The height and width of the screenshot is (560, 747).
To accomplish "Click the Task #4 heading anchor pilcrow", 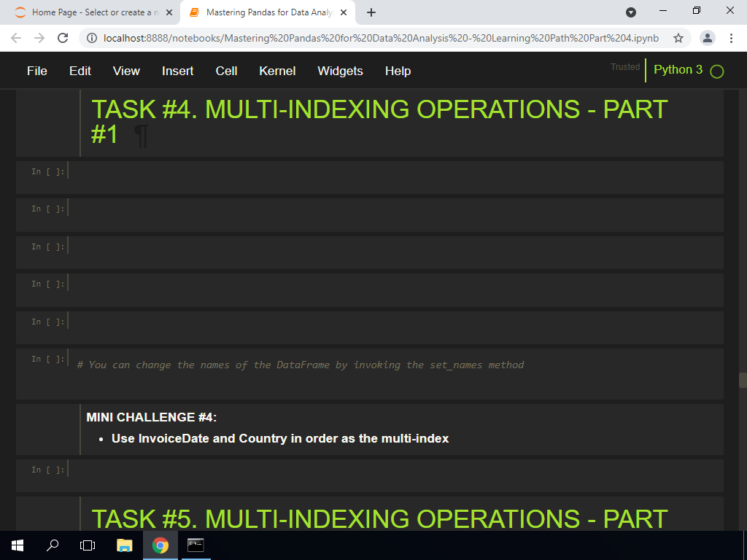I will point(142,136).
